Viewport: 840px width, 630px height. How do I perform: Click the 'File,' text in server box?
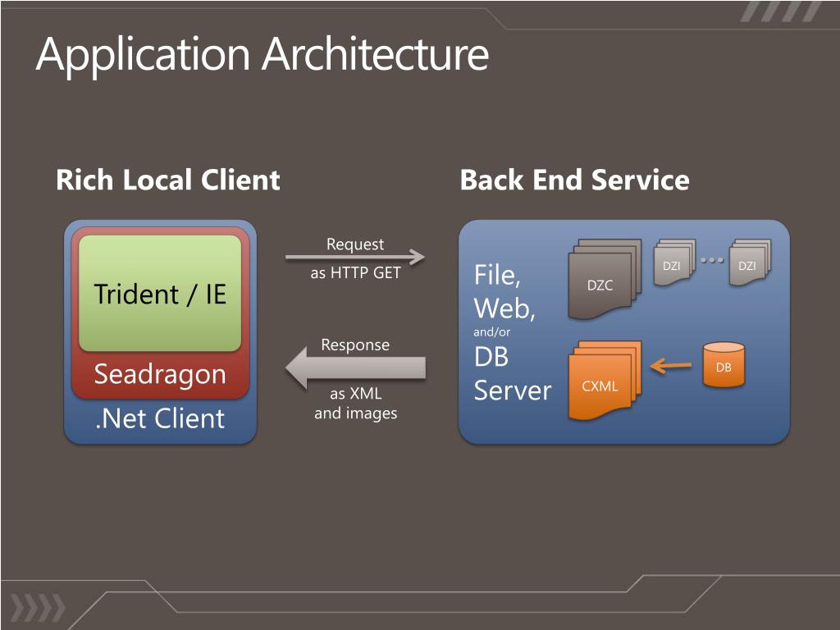[497, 276]
